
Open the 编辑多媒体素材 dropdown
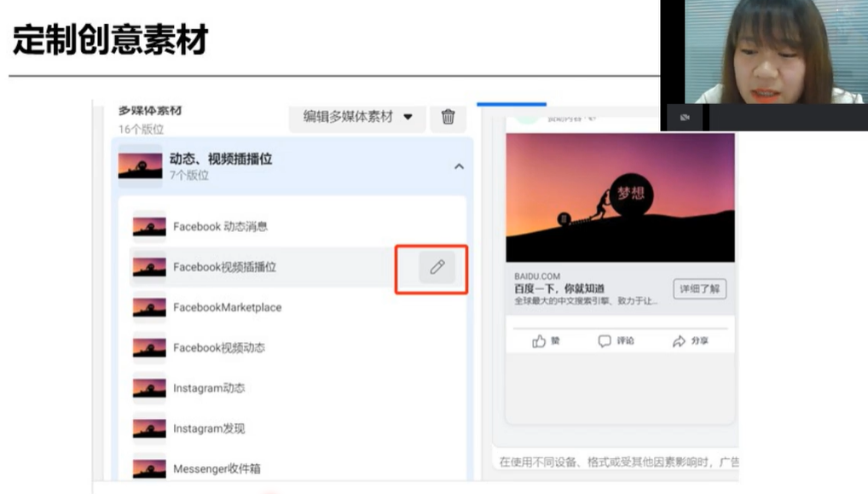(356, 119)
